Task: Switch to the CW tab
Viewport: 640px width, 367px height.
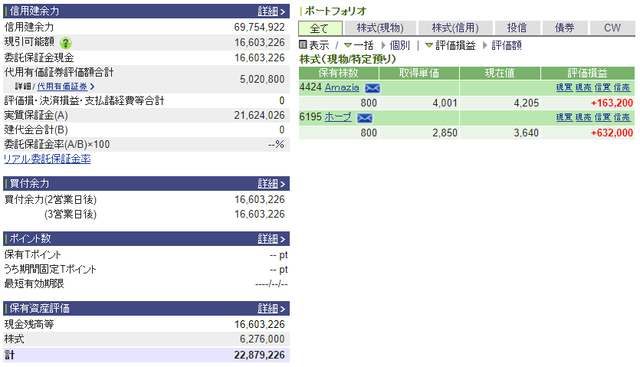Action: pyautogui.click(x=612, y=28)
